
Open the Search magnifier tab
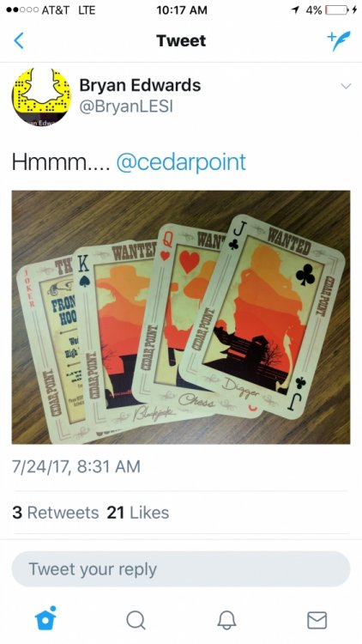click(136, 620)
